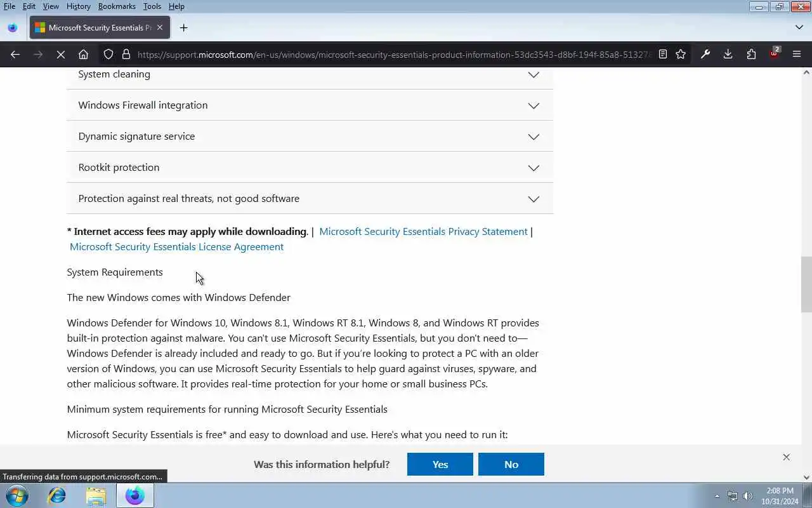812x508 pixels.
Task: Open the clock showing 2:08 PM
Action: click(780, 496)
